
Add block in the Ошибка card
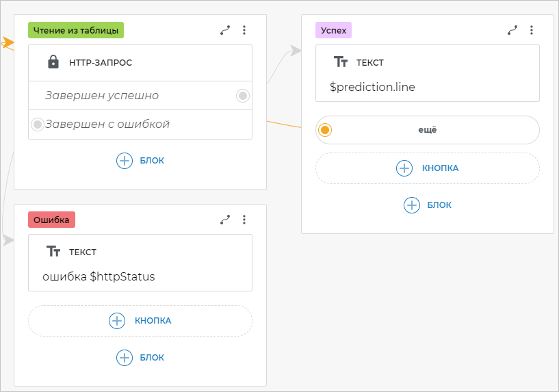[140, 357]
